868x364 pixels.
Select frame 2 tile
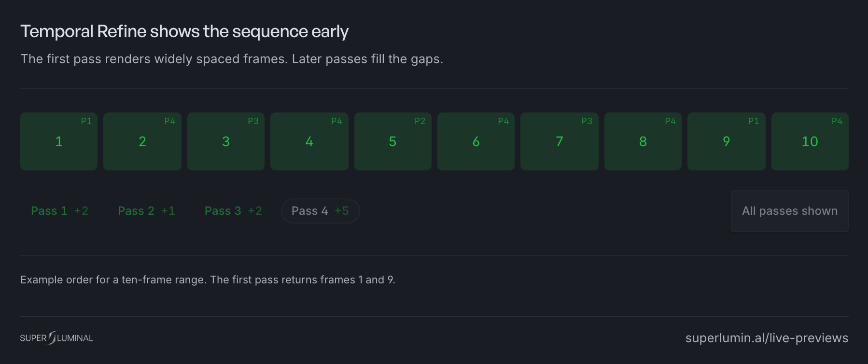pyautogui.click(x=142, y=141)
